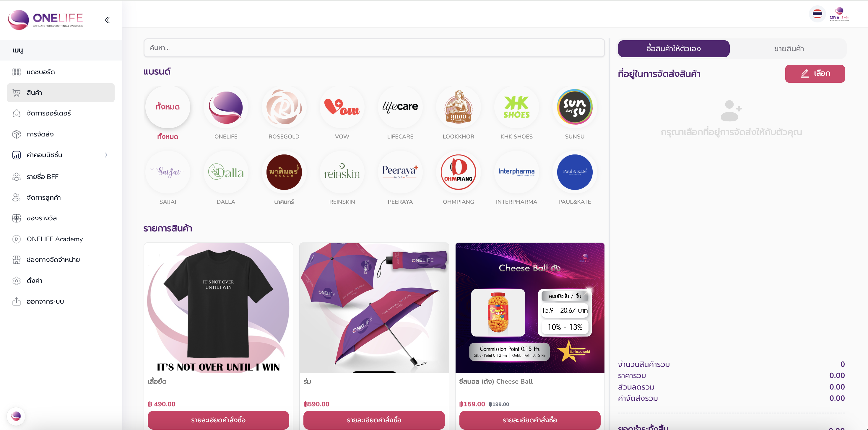This screenshot has width=868, height=430.
Task: Open the black t-shirt product image
Action: pos(218,308)
